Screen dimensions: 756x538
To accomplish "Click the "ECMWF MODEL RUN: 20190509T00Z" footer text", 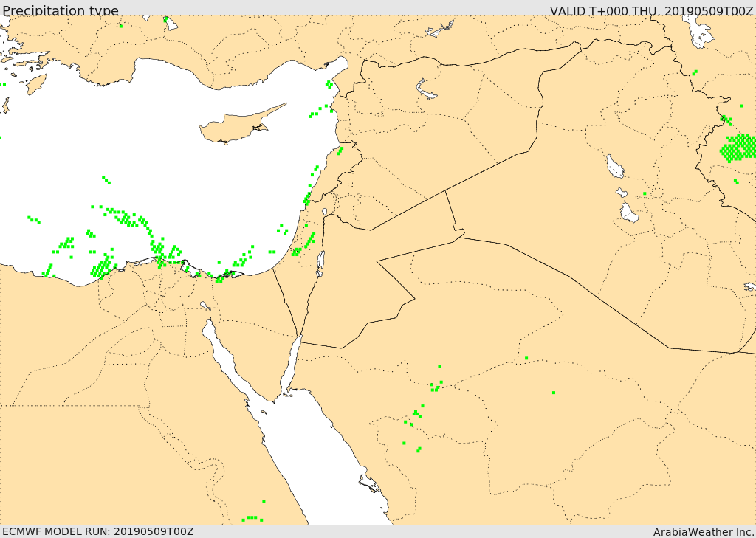I will pyautogui.click(x=98, y=531).
